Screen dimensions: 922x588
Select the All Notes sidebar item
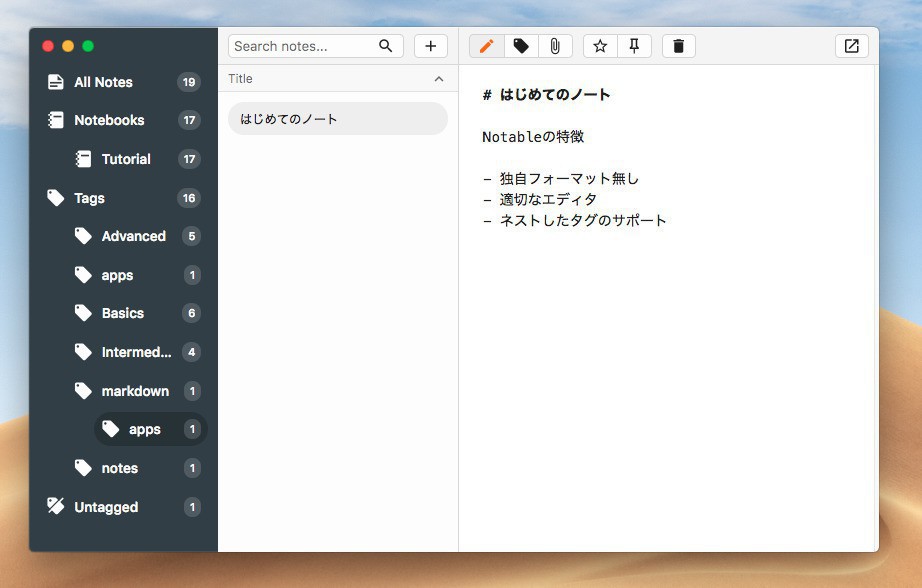tap(103, 82)
